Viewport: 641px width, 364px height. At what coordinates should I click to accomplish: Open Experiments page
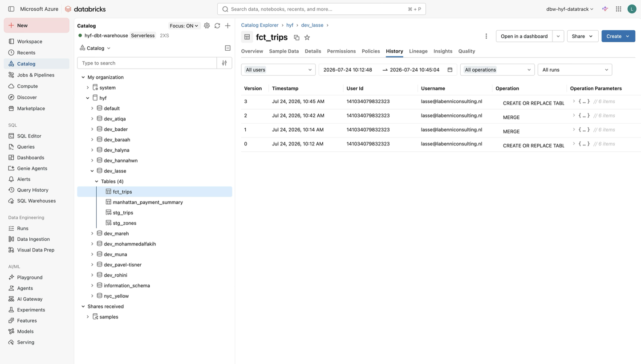tap(31, 310)
